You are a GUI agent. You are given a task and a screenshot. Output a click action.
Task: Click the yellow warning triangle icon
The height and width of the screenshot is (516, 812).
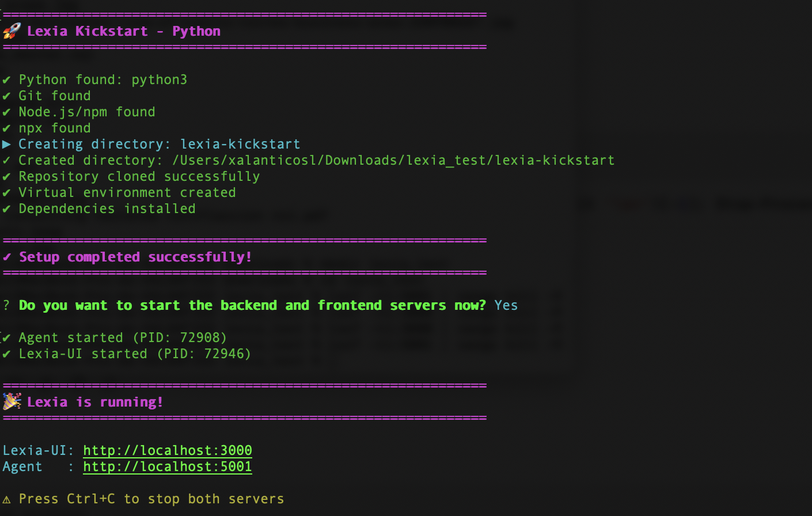pyautogui.click(x=6, y=499)
